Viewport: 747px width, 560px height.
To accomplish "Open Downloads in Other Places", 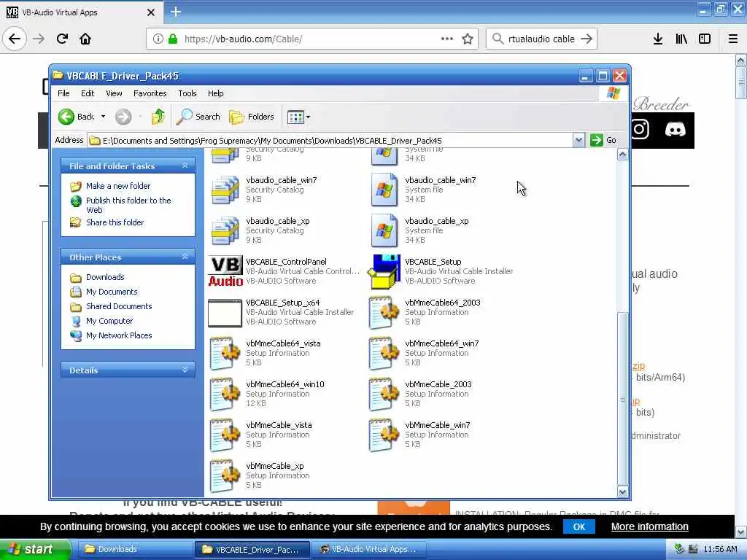I will [105, 277].
